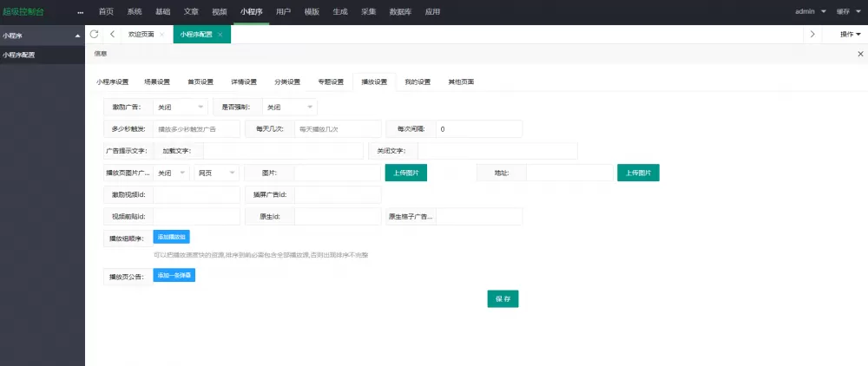Open the 激励广告 dropdown

click(x=181, y=107)
